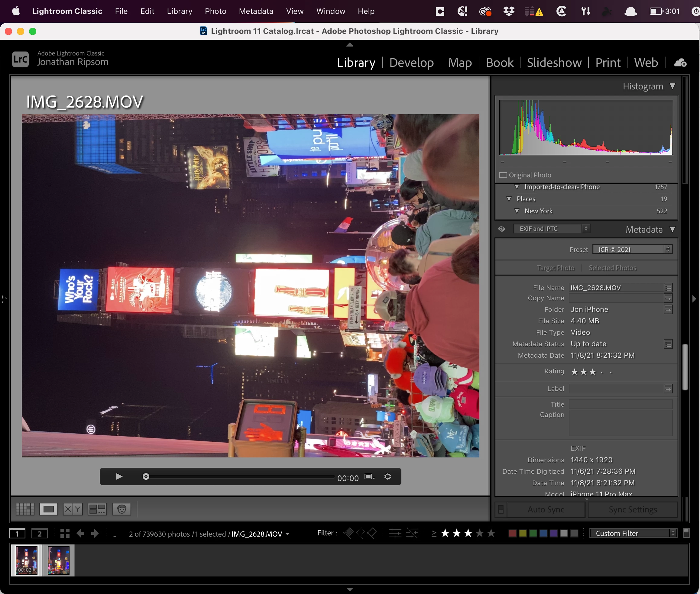
Task: Open the Metadata menu
Action: [256, 11]
